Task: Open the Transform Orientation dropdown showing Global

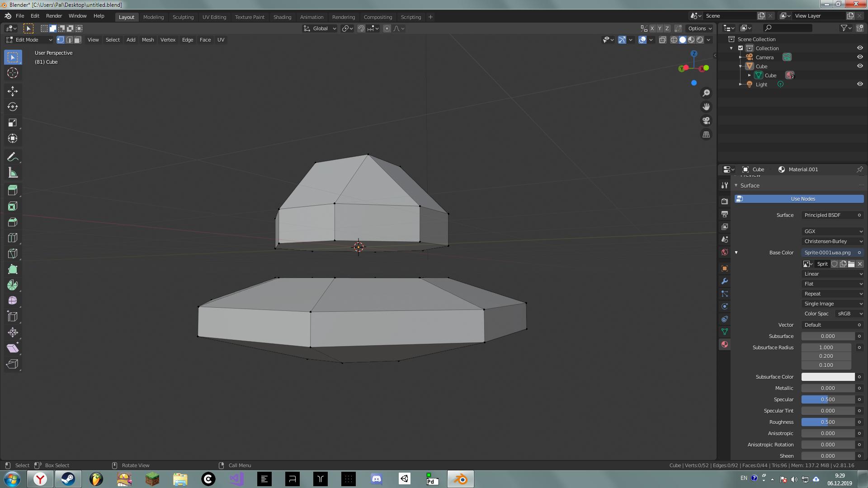Action: (320, 28)
